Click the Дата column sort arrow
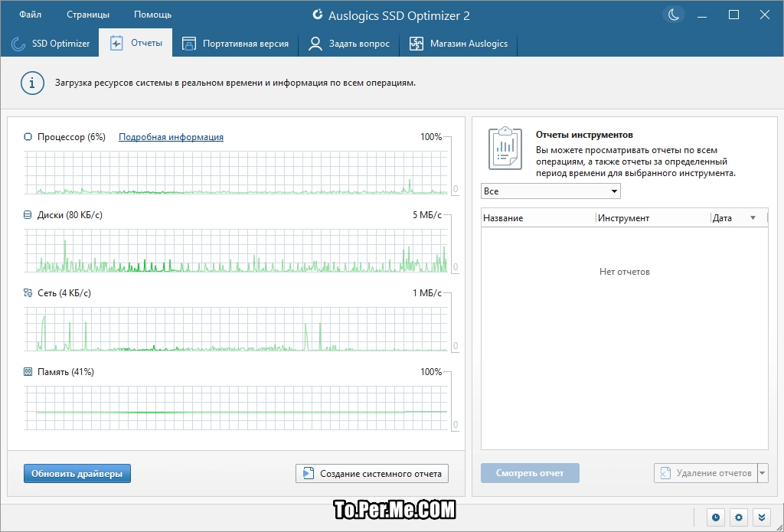The height and width of the screenshot is (532, 784). click(x=753, y=218)
